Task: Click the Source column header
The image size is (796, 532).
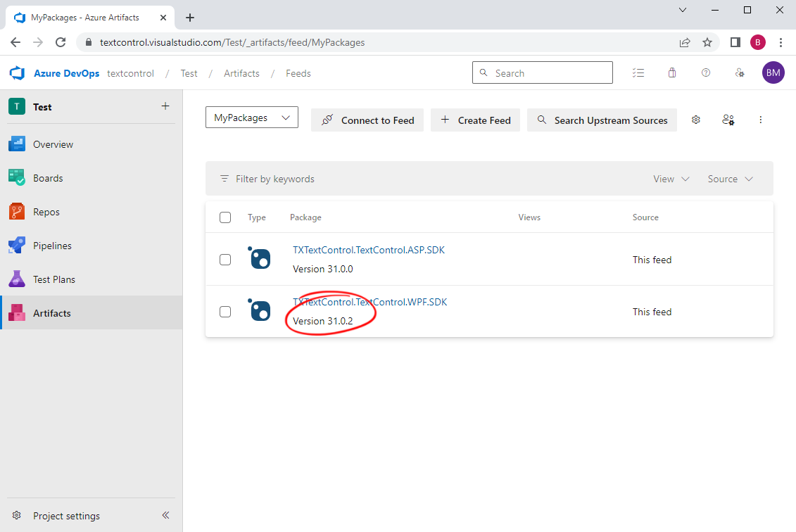Action: 645,217
